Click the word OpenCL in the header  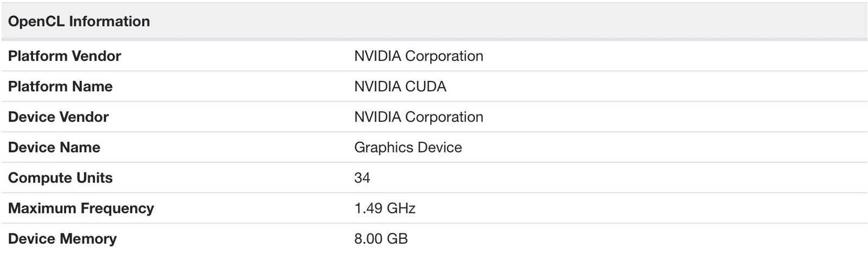click(36, 21)
